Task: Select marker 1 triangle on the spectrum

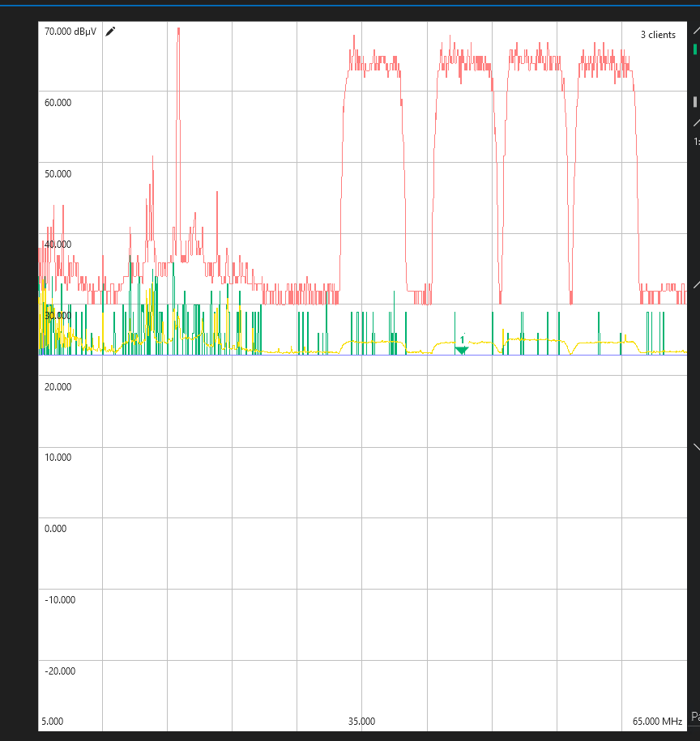Action: point(462,348)
